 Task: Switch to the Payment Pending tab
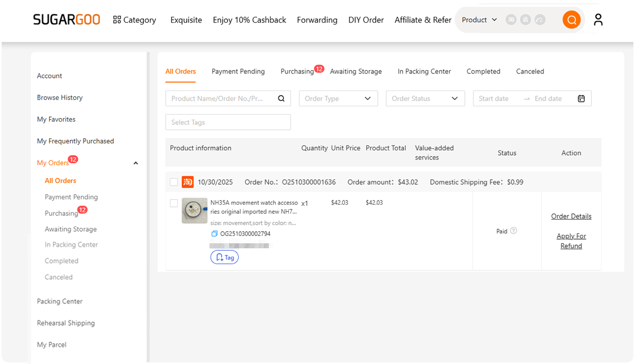tap(238, 71)
